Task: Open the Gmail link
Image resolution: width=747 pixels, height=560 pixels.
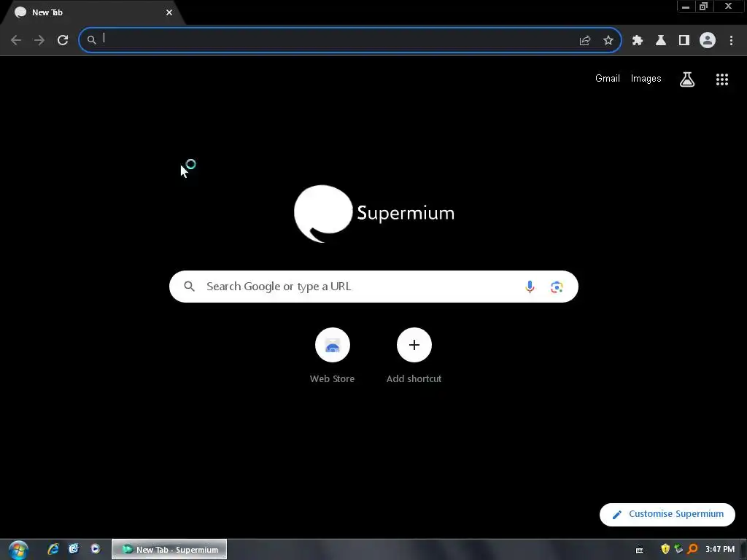Action: click(608, 79)
